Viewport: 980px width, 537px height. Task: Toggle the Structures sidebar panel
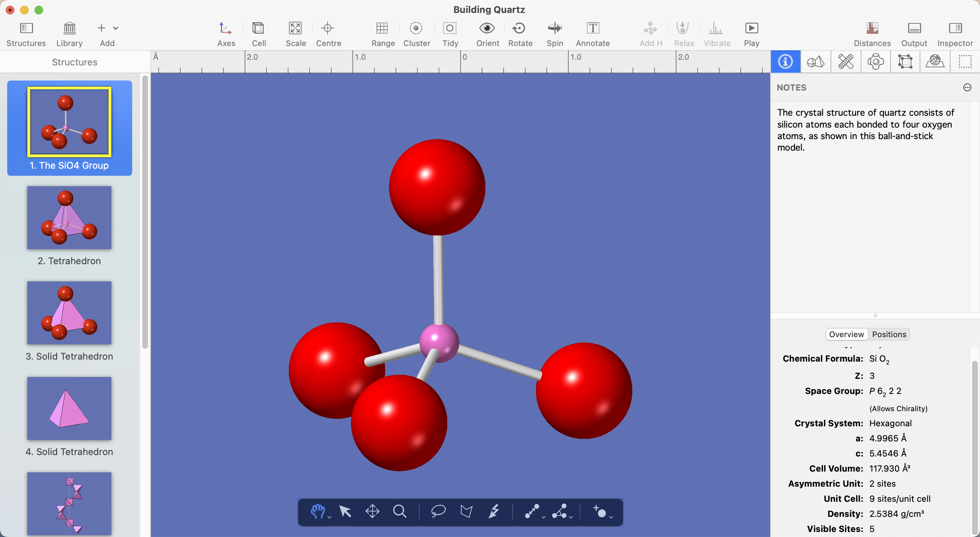click(26, 28)
